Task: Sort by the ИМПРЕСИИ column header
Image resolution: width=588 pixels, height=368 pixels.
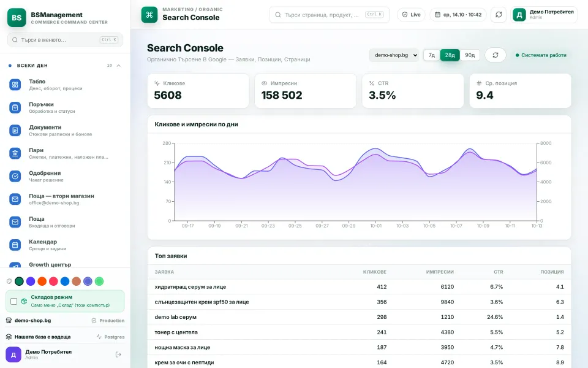Action: 440,272
